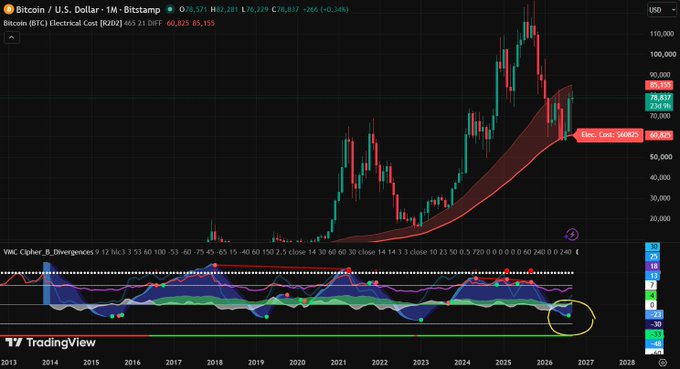This screenshot has height=369, width=680.
Task: Click the 2016 label on time axis
Action: 132,362
